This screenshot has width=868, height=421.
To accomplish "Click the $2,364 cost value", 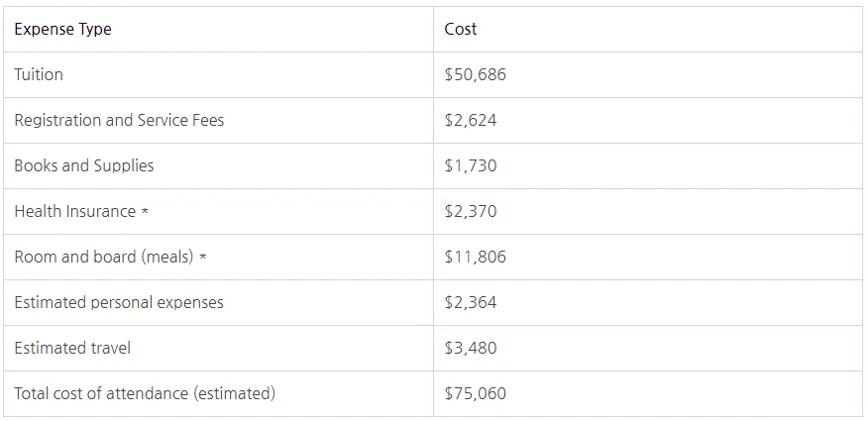I will tap(471, 303).
